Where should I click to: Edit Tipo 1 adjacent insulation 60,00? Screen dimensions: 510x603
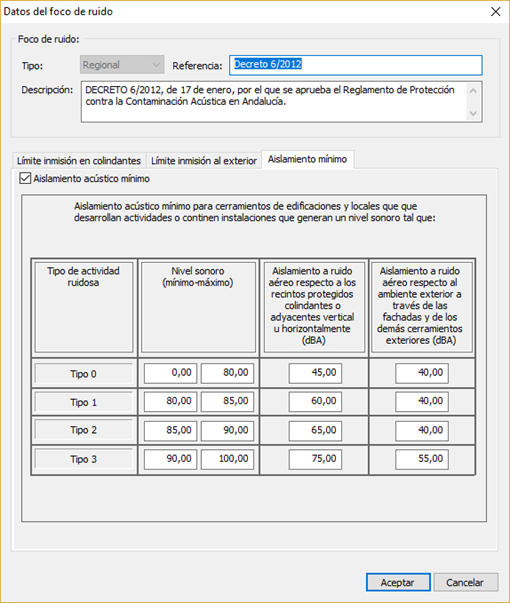315,401
